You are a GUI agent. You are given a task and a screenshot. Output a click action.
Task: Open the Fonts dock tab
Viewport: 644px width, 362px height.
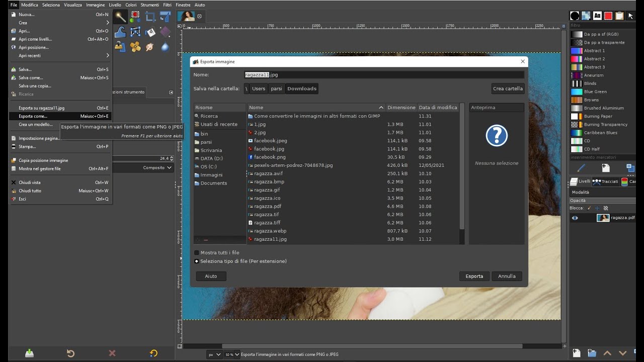pyautogui.click(x=597, y=16)
